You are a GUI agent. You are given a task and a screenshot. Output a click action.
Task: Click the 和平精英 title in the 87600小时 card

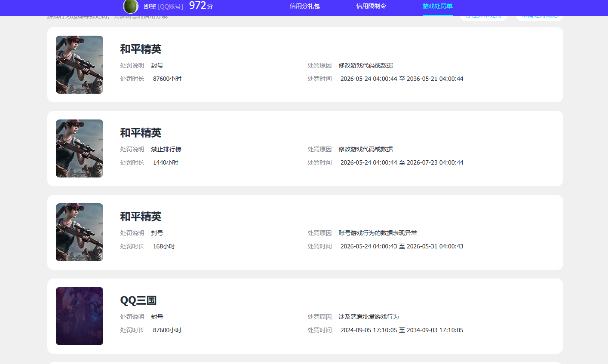click(x=141, y=49)
